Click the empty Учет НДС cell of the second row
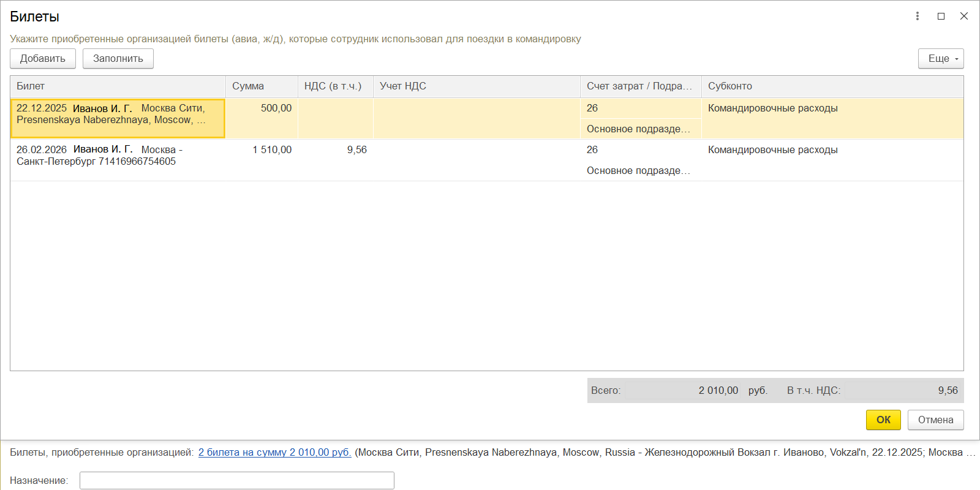Screen dimensions: 980x490 point(476,159)
